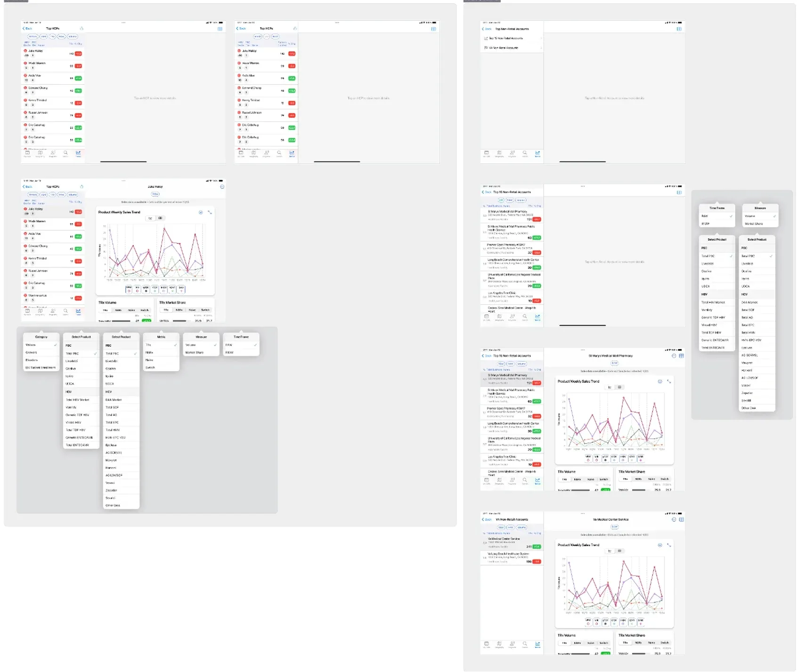This screenshot has width=797, height=672.
Task: Toggle gTDF series legend on St Marys chart
Action: (605, 458)
